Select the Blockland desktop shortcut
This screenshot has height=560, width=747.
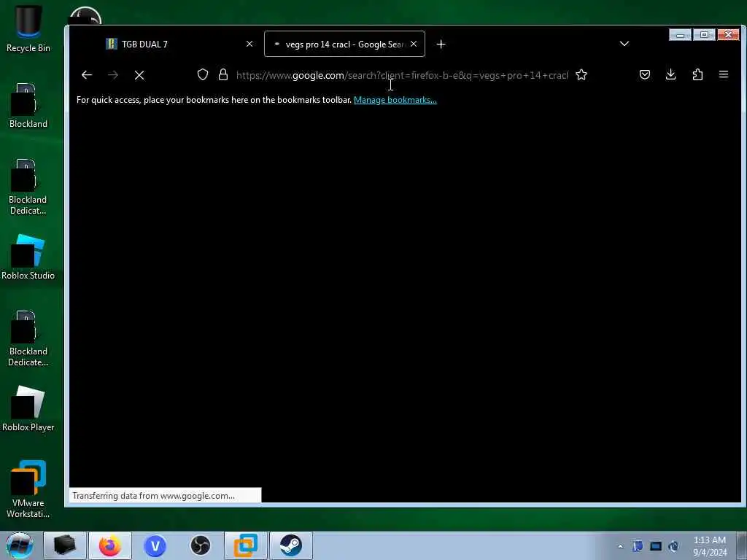point(28,106)
